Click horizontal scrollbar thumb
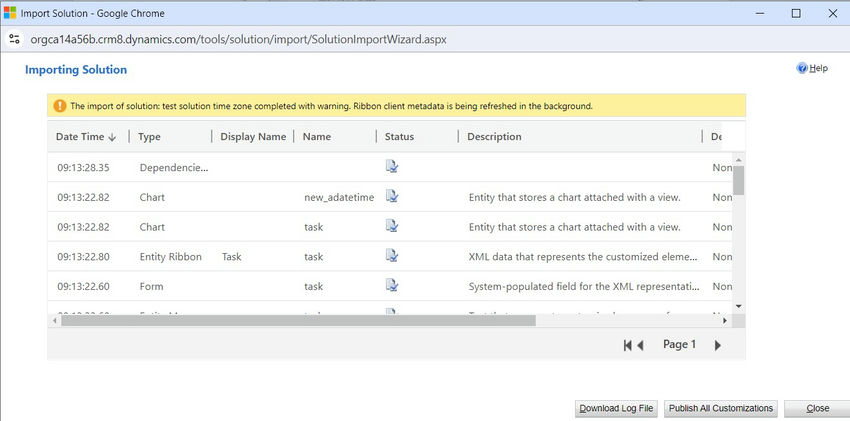The width and height of the screenshot is (850, 421). [x=298, y=321]
